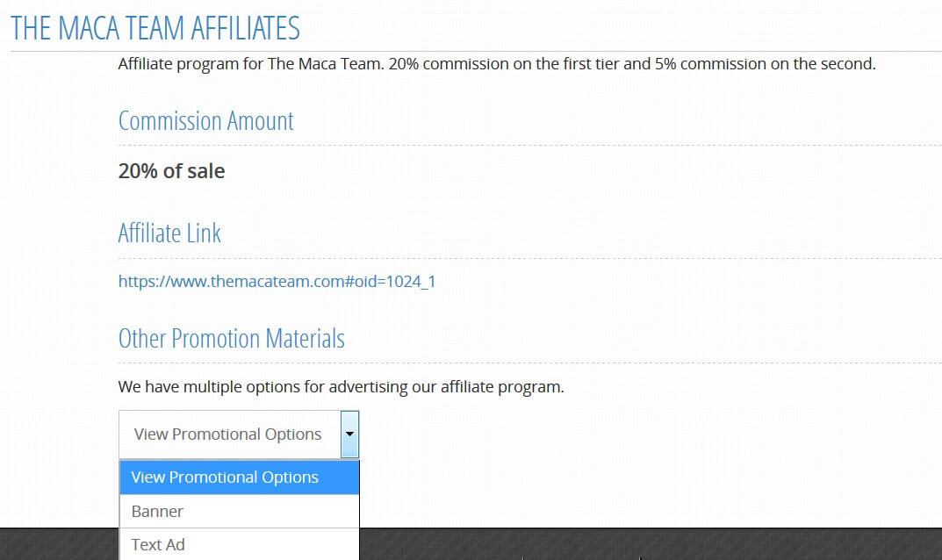942x560 pixels.
Task: Open the View Promotional Options combo box
Action: point(239,434)
